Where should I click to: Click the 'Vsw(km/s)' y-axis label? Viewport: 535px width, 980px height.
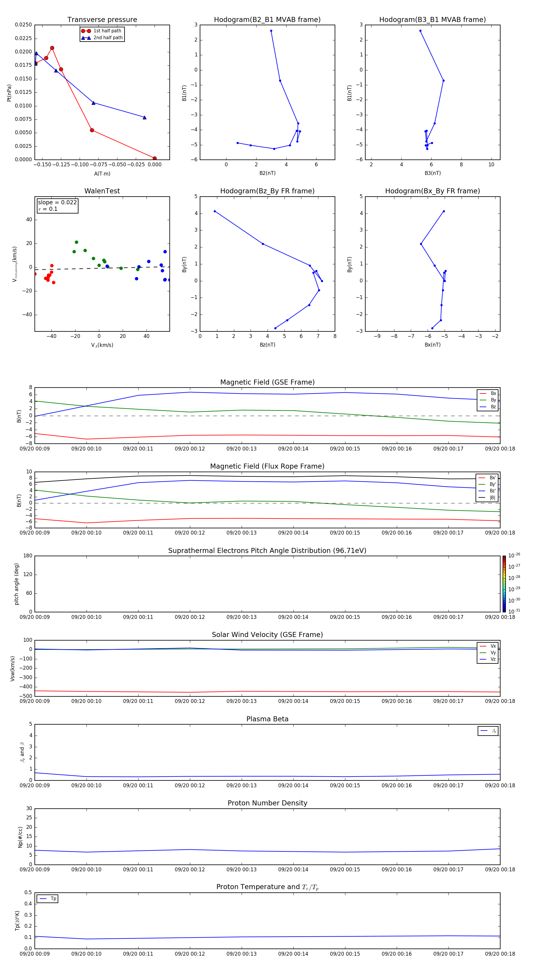coord(12,668)
